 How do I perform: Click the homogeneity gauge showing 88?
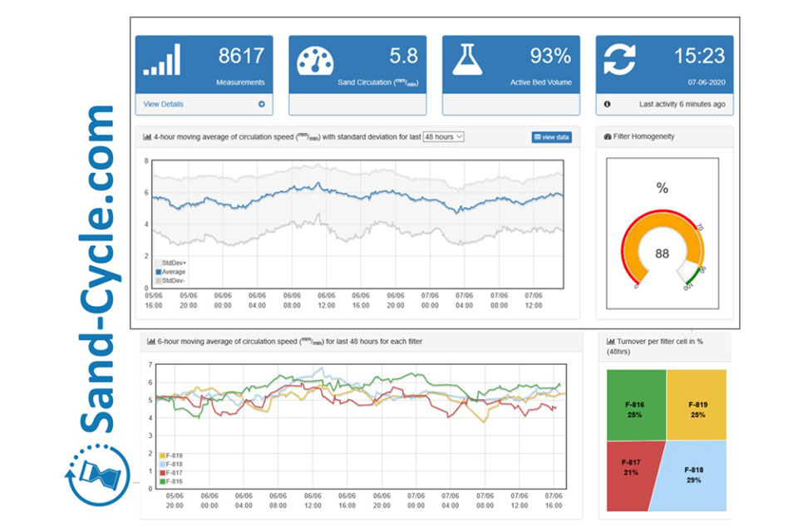tap(663, 249)
